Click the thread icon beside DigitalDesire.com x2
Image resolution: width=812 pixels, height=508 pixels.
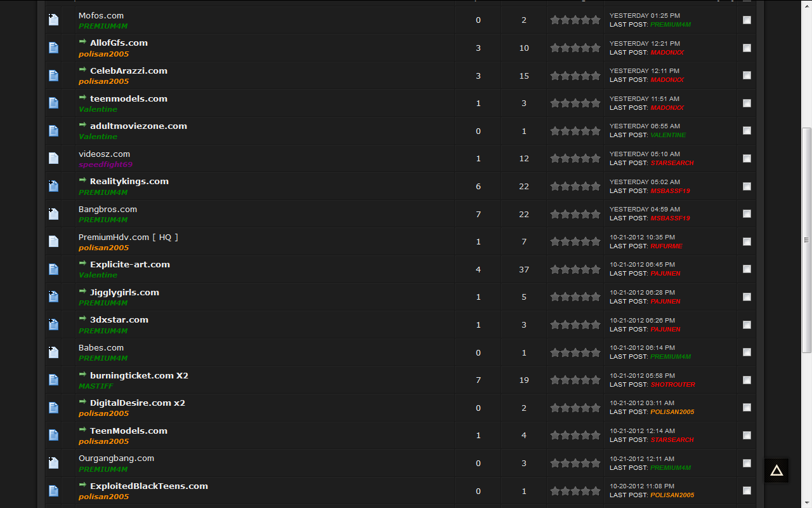point(53,408)
